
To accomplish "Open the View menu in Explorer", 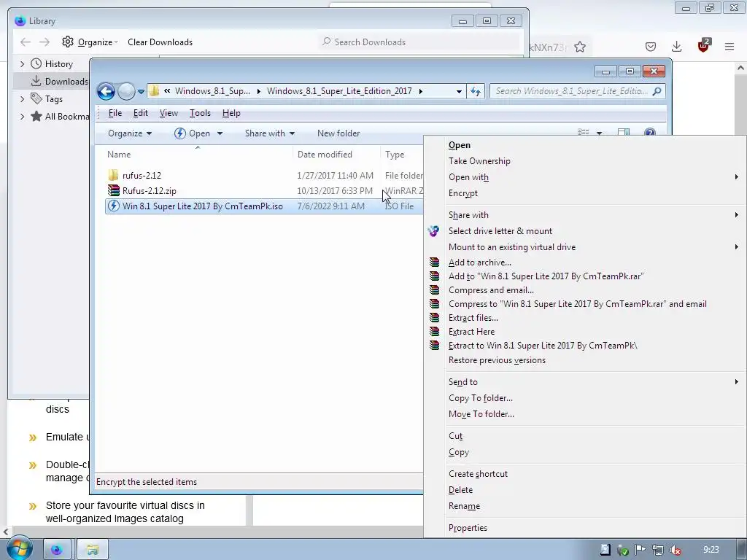I will pos(169,113).
